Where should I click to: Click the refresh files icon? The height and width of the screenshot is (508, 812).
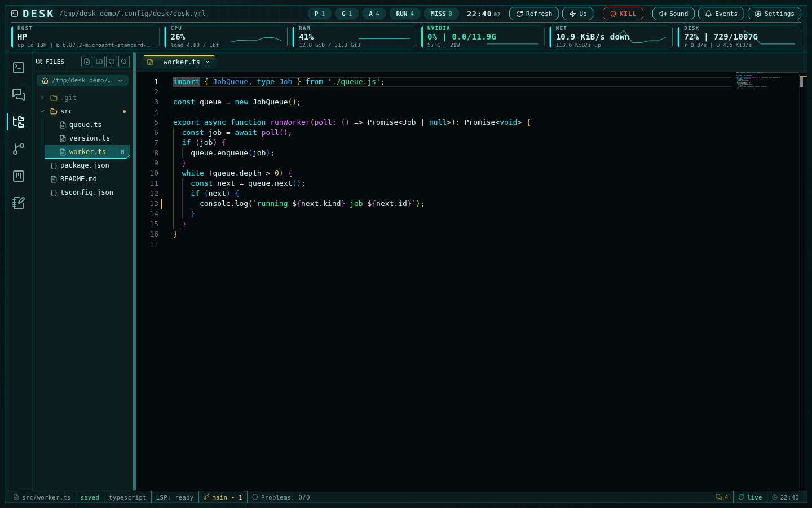pyautogui.click(x=112, y=62)
